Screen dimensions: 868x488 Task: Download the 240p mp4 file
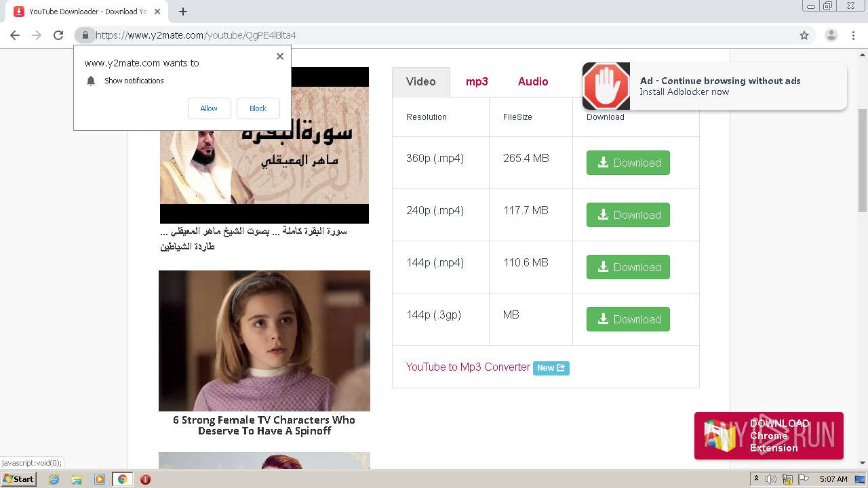(x=628, y=215)
